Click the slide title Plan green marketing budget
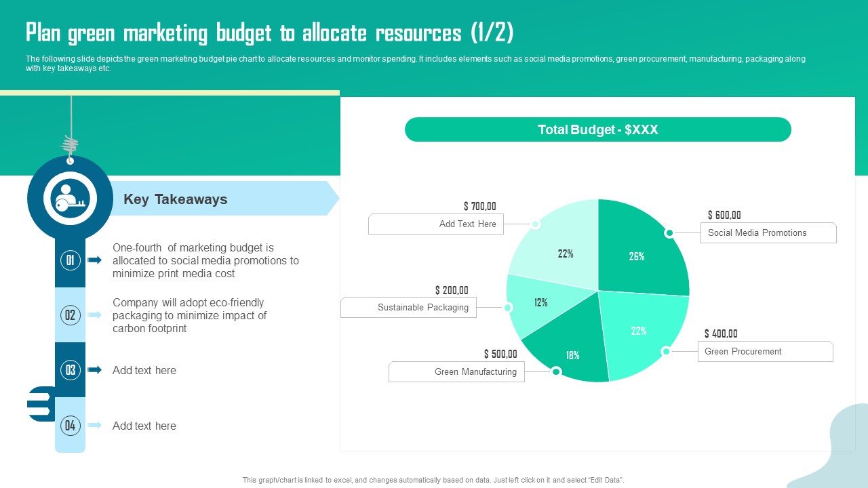The image size is (868, 488). tap(270, 32)
